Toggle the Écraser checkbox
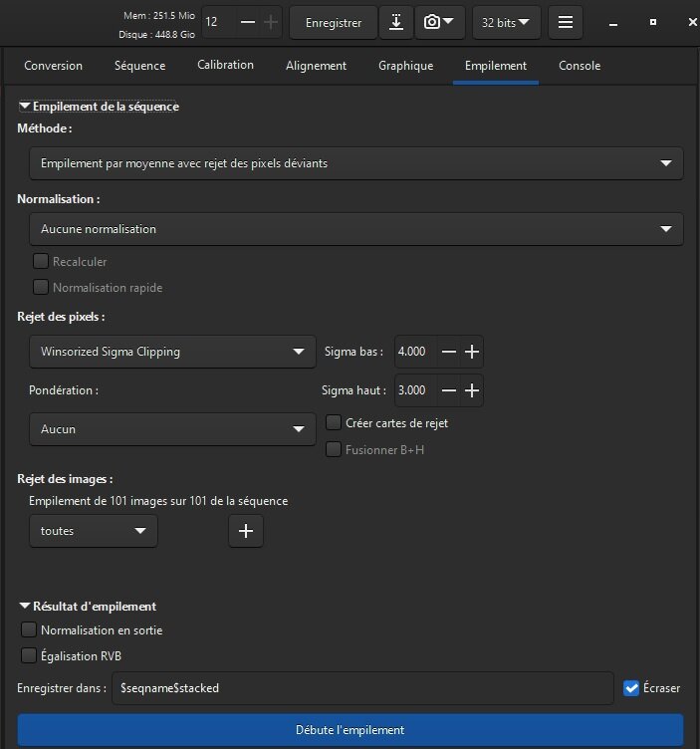 click(x=631, y=688)
